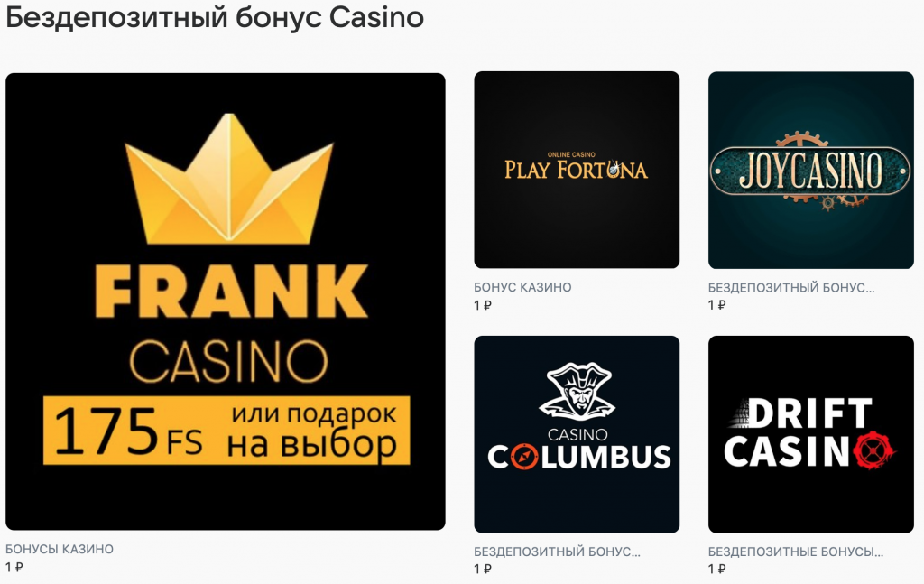Click the 1 ₽ price under Casino Columbus
Image resolution: width=924 pixels, height=584 pixels.
tap(483, 569)
